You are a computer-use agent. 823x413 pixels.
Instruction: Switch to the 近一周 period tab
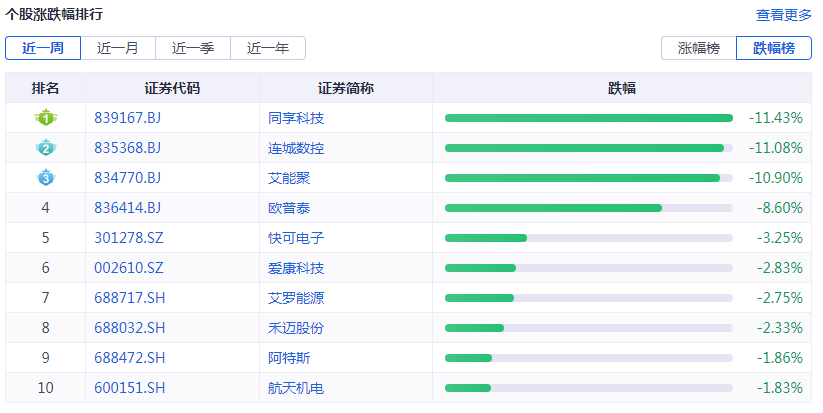tap(45, 48)
